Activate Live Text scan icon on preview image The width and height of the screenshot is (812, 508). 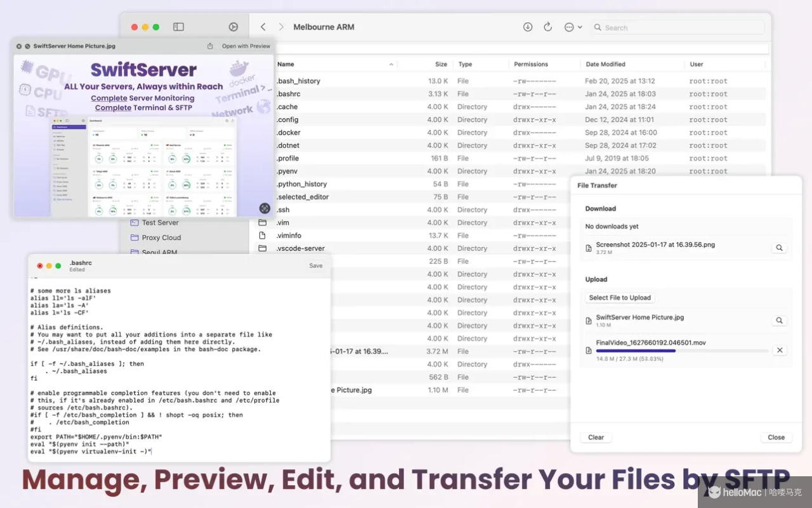pyautogui.click(x=265, y=208)
